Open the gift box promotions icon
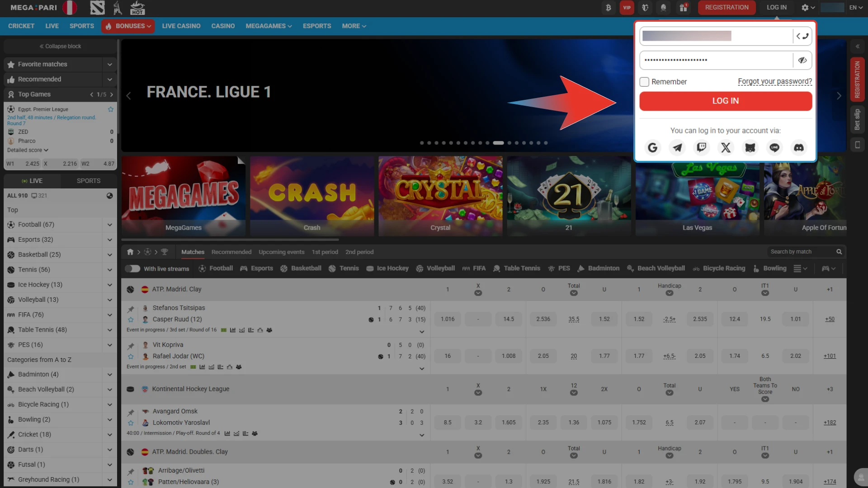Viewport: 868px width, 488px height. click(x=683, y=8)
